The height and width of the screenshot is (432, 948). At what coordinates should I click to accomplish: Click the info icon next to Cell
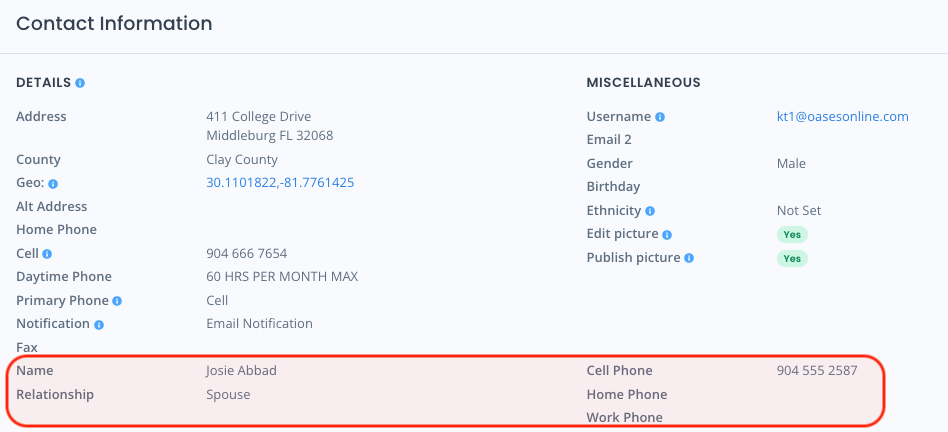click(47, 254)
